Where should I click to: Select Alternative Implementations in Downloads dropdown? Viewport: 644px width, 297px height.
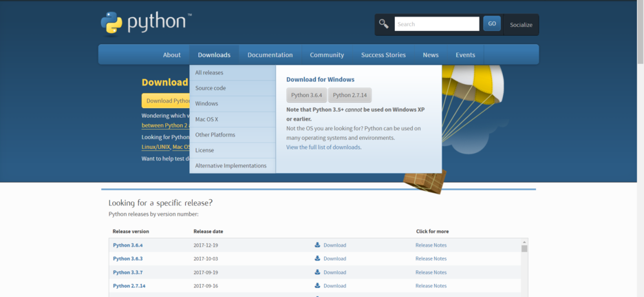coord(233,166)
